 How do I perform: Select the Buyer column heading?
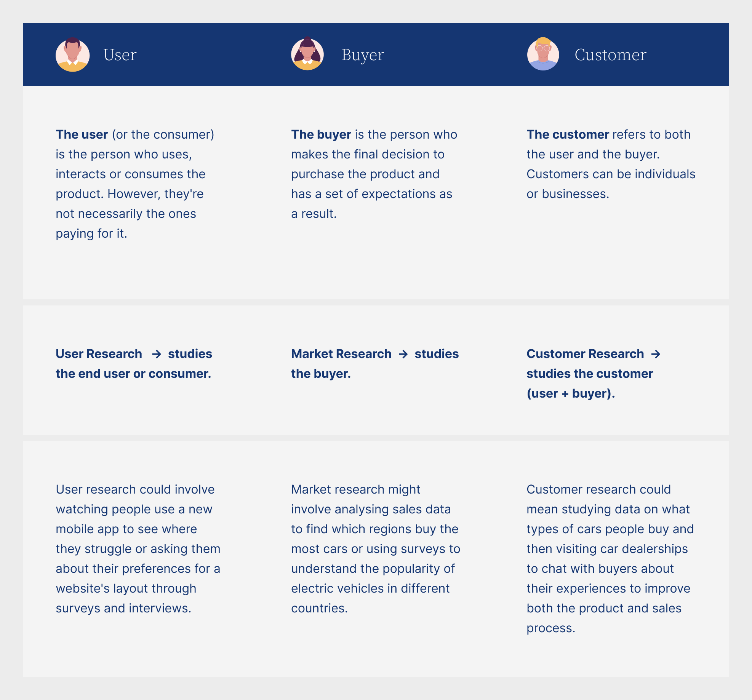pos(362,55)
